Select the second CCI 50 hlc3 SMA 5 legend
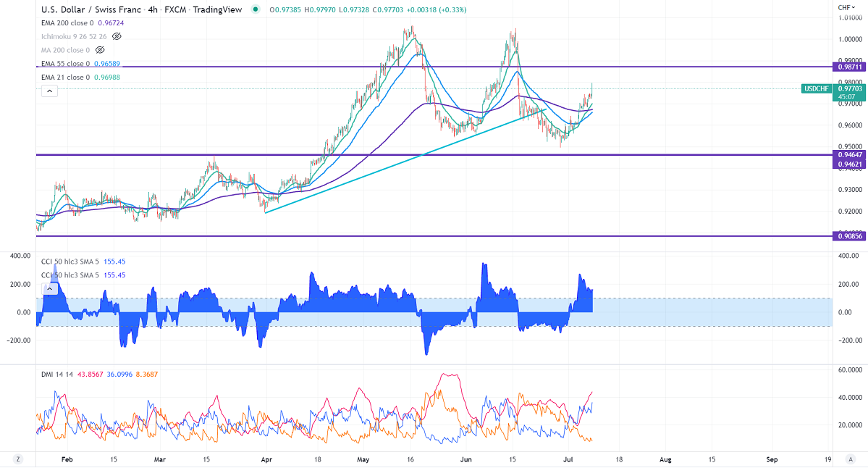Image resolution: width=868 pixels, height=468 pixels. [69, 275]
